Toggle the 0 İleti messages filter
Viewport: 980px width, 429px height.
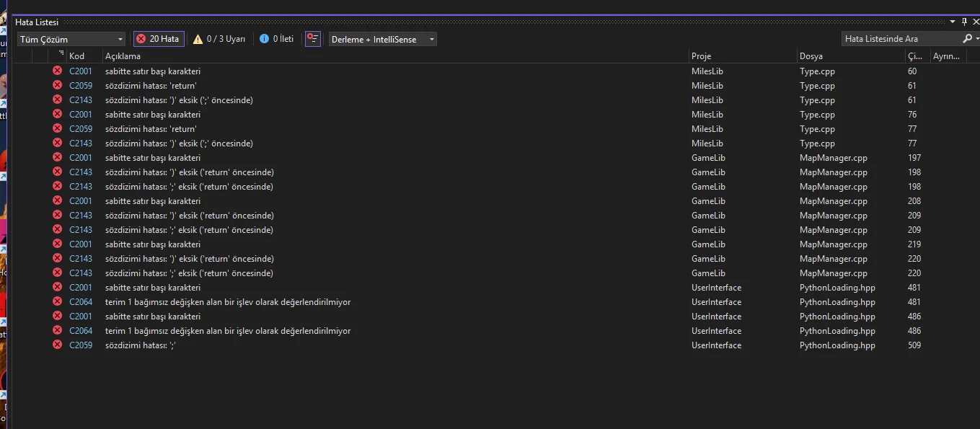tap(277, 39)
